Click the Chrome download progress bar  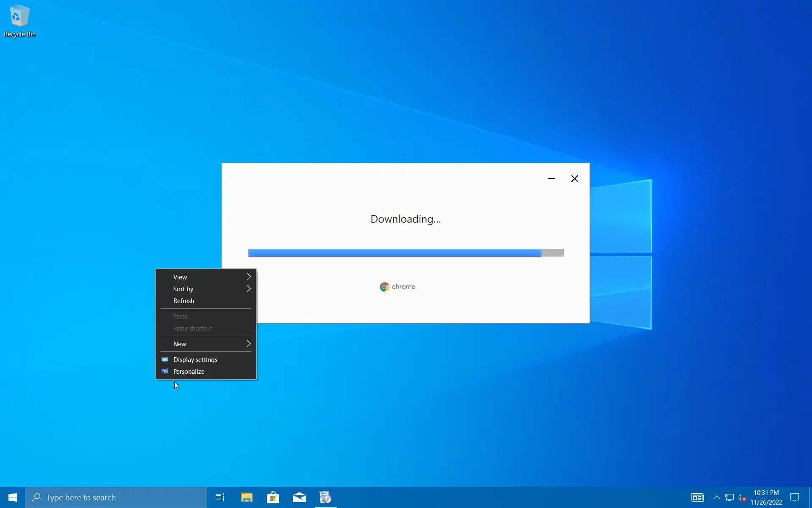pos(406,253)
